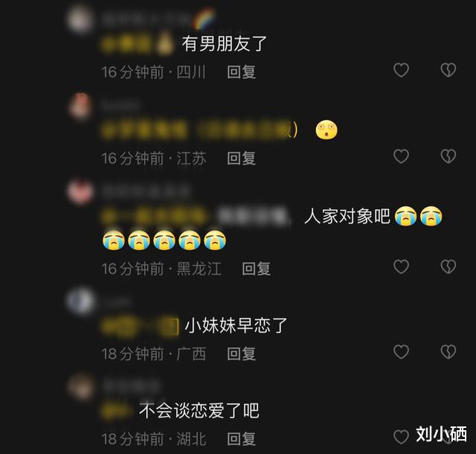The image size is (476, 454).
Task: Open avatar of the 有男朋友了 commenter
Action: tap(80, 19)
